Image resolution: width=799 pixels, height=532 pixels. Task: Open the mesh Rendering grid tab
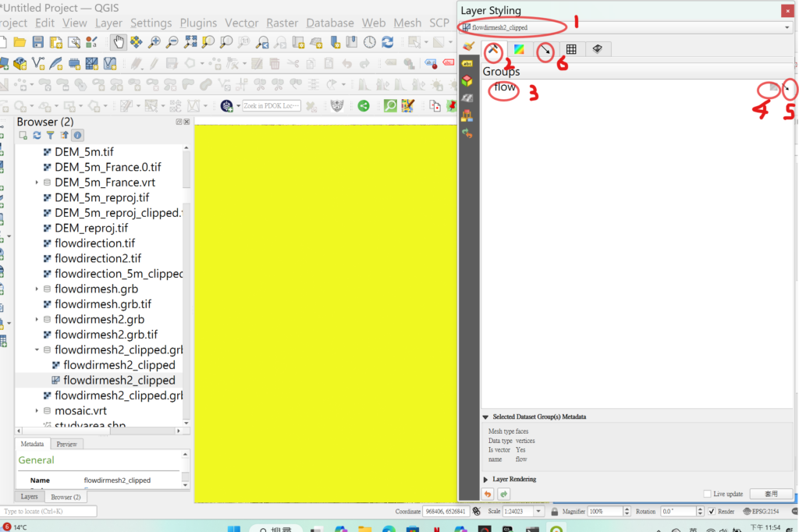coord(571,50)
